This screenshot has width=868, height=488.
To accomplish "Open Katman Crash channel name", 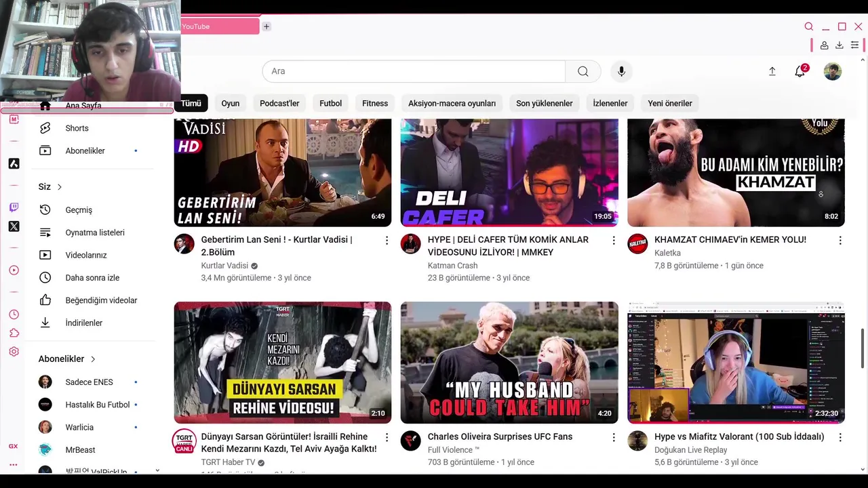I will pos(452,266).
